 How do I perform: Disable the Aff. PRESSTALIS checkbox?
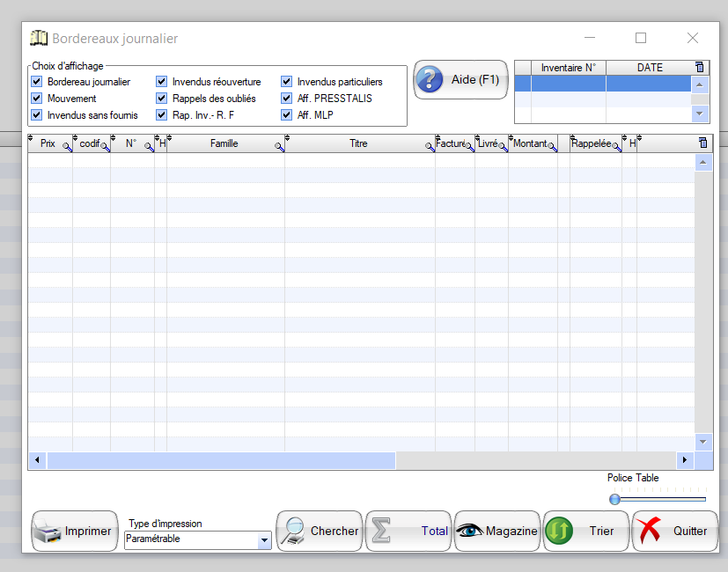(x=287, y=99)
